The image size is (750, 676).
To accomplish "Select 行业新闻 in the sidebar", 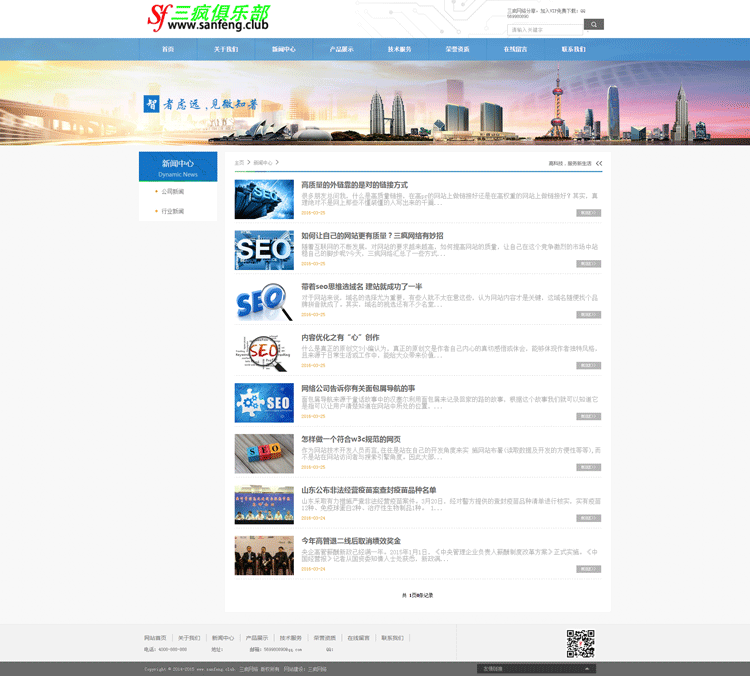I will tap(173, 211).
